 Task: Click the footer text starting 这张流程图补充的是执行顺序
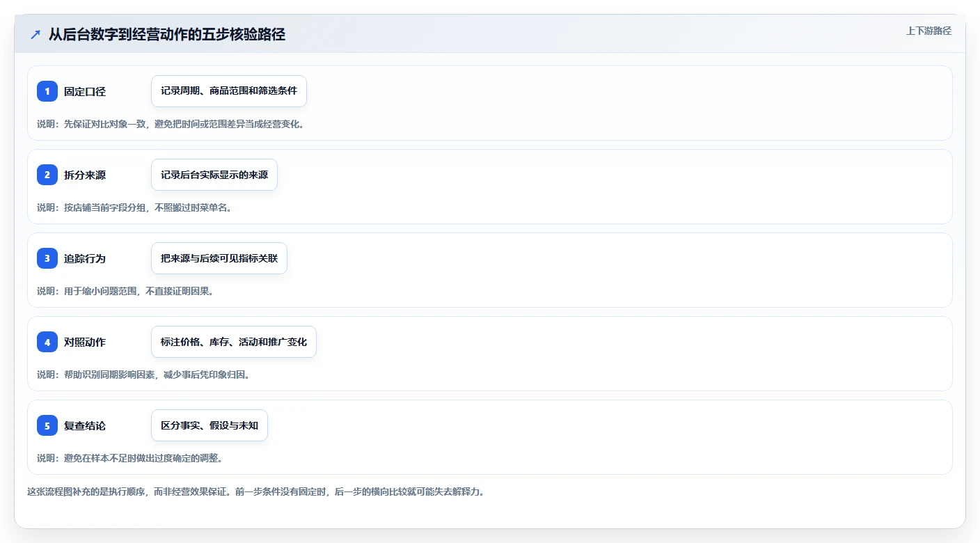(255, 491)
